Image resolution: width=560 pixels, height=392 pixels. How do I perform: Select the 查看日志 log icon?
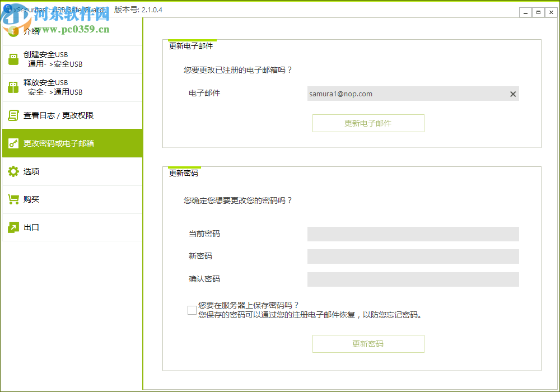coord(13,115)
